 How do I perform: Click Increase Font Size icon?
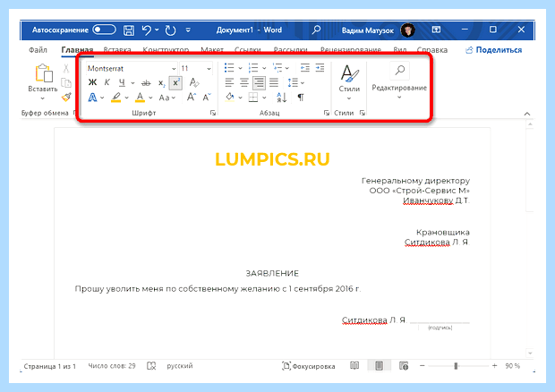(192, 97)
